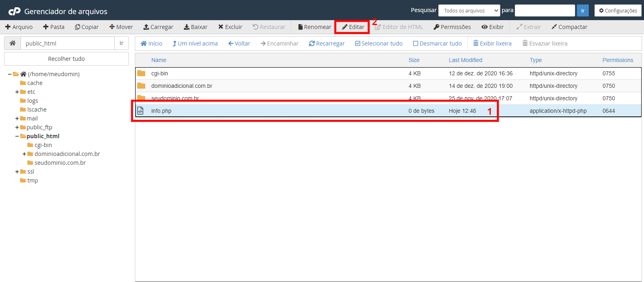
Task: Click the Mover toolbar button
Action: [121, 27]
